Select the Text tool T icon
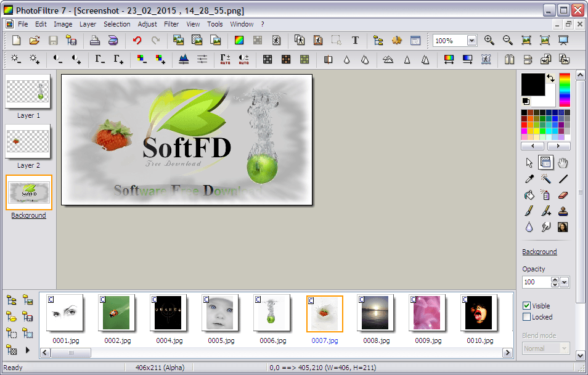This screenshot has width=588, height=375. tap(355, 40)
